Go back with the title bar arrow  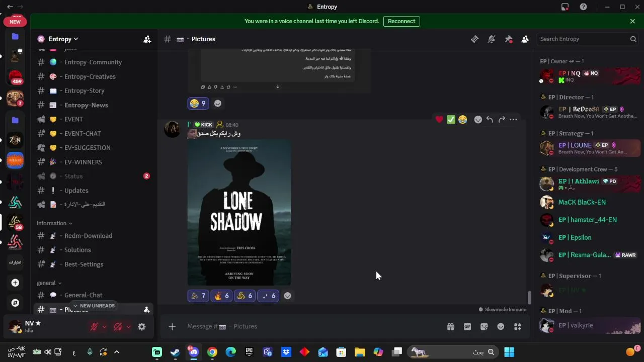coord(10,7)
